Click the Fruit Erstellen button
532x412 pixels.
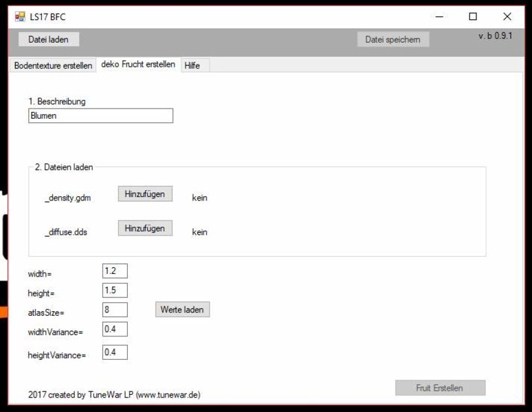click(440, 388)
